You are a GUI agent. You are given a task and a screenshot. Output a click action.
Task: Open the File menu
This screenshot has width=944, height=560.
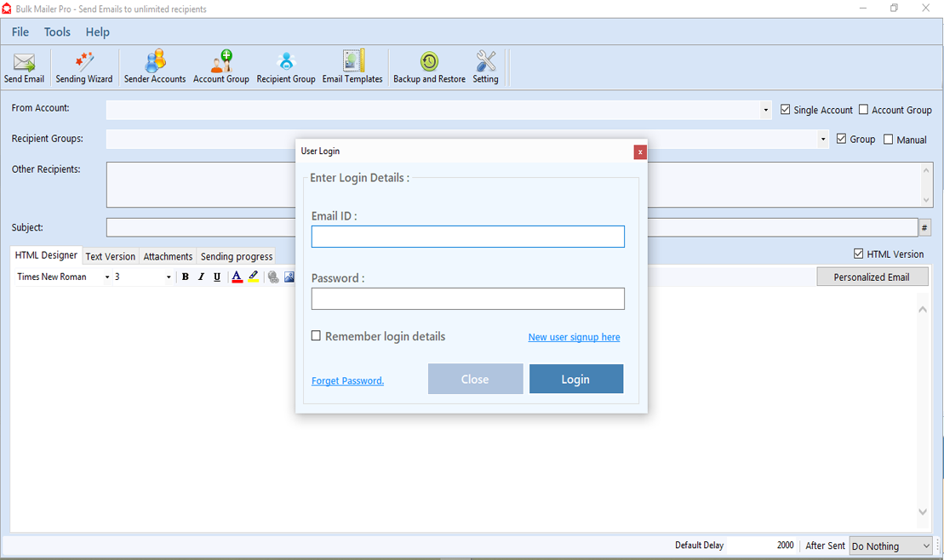(20, 31)
